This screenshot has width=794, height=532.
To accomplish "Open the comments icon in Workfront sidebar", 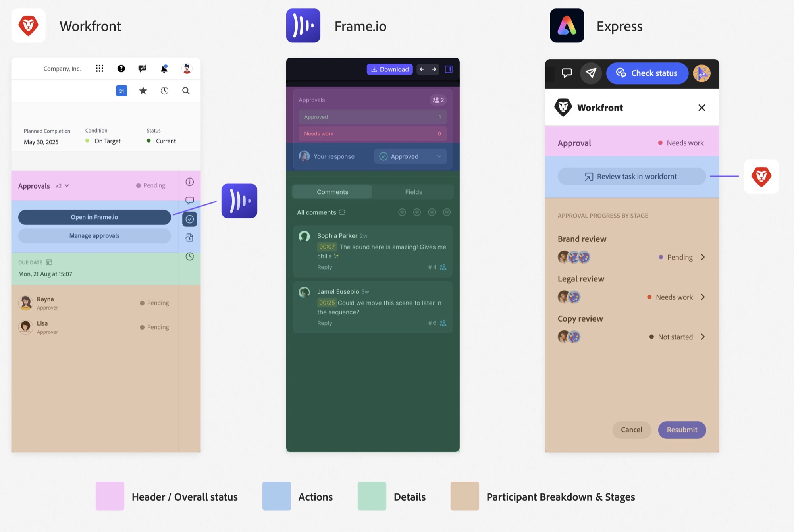I will click(190, 200).
